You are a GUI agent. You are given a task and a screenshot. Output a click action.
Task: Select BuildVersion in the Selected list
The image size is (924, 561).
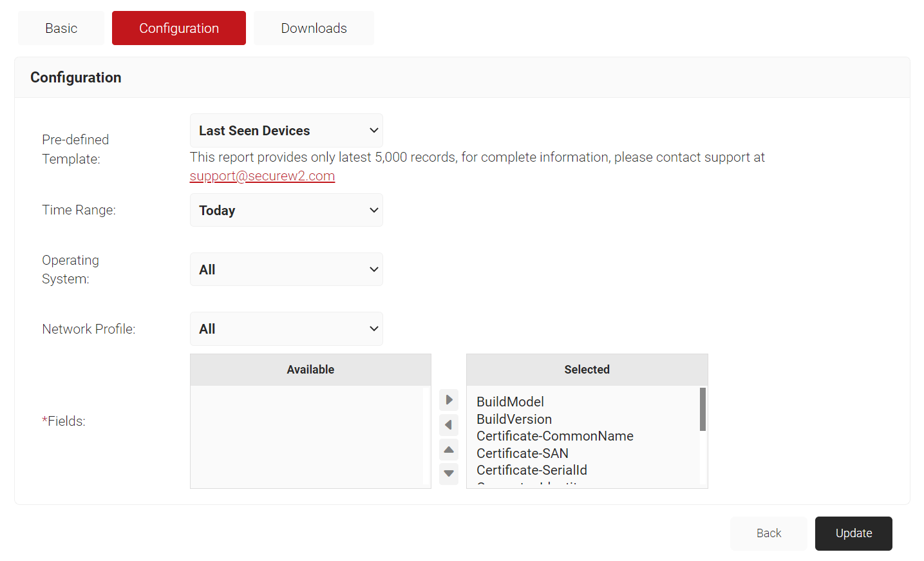coord(514,419)
